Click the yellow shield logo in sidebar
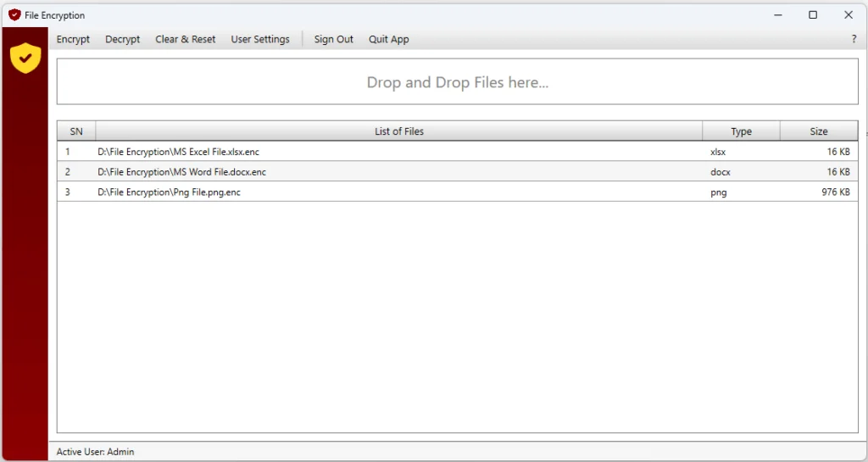The width and height of the screenshot is (868, 462). [x=25, y=58]
